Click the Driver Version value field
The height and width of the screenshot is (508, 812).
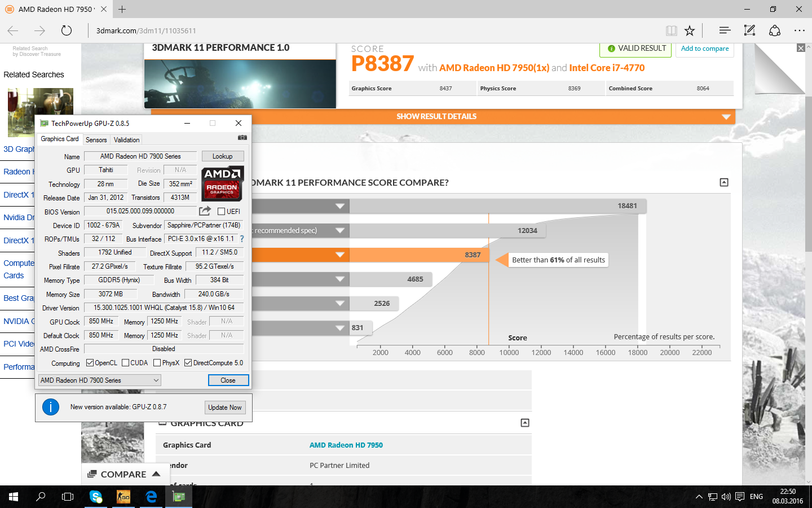coord(164,308)
